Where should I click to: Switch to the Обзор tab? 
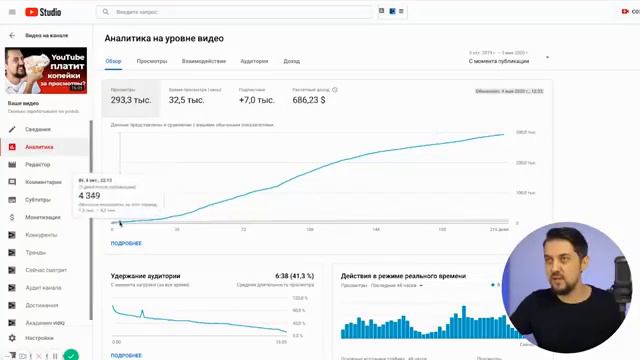[x=113, y=61]
